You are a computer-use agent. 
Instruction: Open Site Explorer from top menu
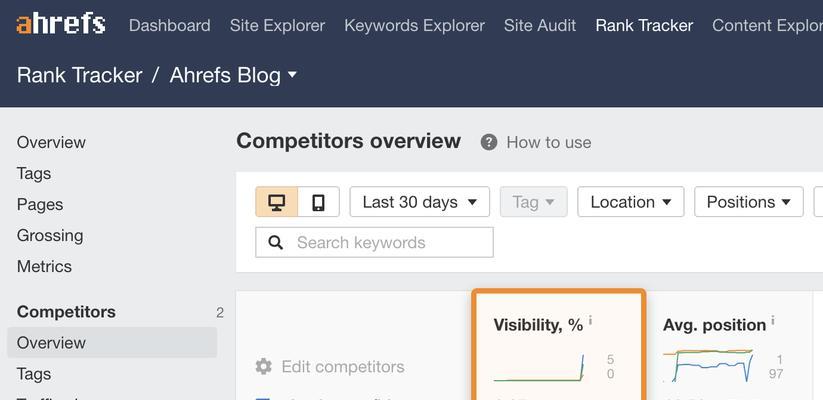[x=277, y=25]
